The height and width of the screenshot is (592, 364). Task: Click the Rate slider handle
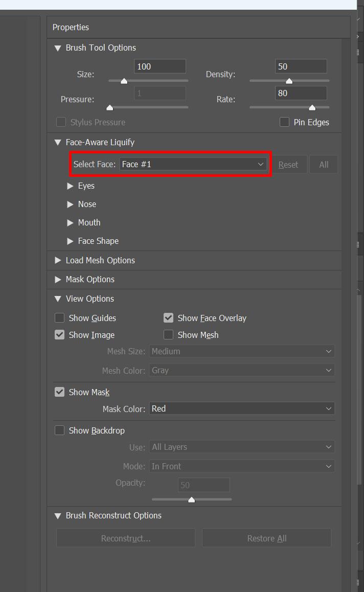(x=312, y=107)
